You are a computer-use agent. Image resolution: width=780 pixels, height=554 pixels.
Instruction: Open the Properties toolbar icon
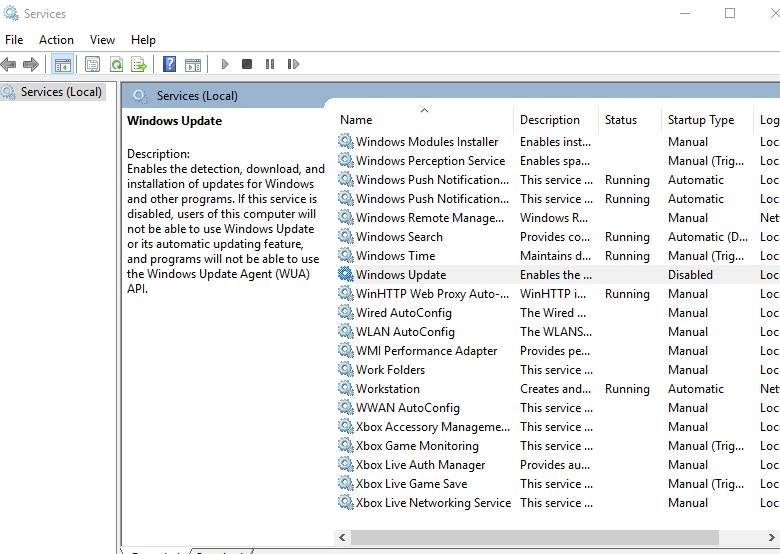tap(93, 64)
